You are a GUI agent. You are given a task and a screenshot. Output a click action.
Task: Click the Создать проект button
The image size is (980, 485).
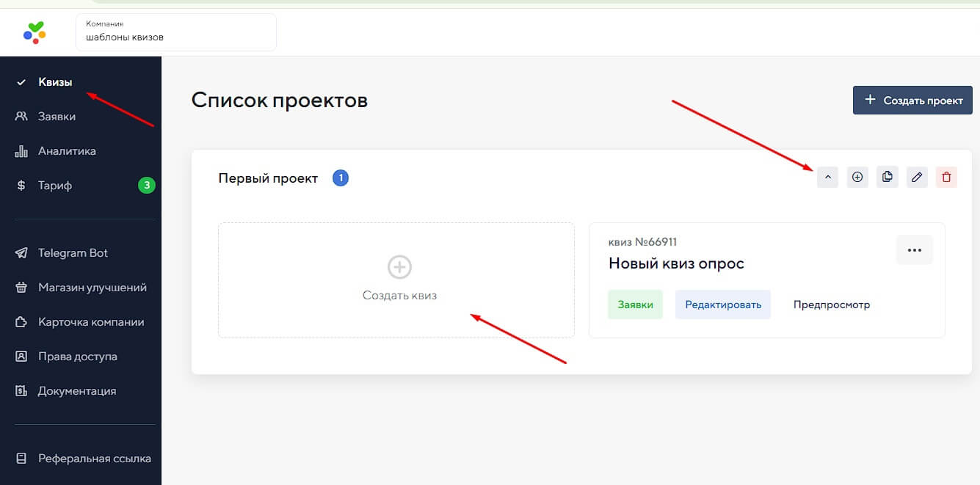(912, 100)
